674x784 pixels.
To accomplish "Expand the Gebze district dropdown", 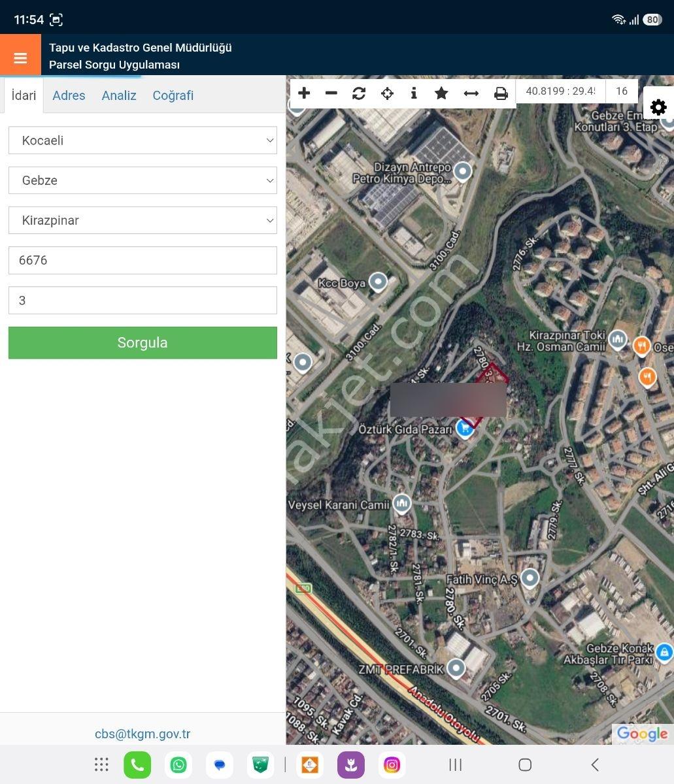I will pos(143,180).
